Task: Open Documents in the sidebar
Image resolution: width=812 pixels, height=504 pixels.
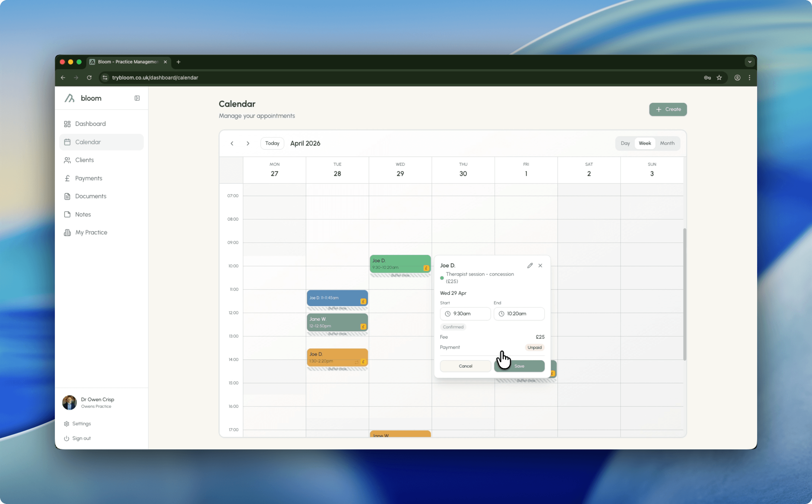Action: click(x=101, y=196)
